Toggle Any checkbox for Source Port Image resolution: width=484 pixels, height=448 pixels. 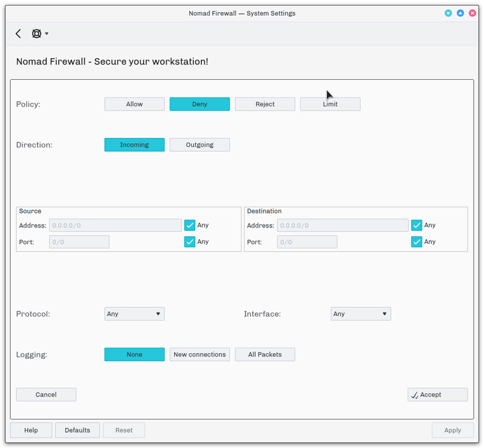[190, 242]
